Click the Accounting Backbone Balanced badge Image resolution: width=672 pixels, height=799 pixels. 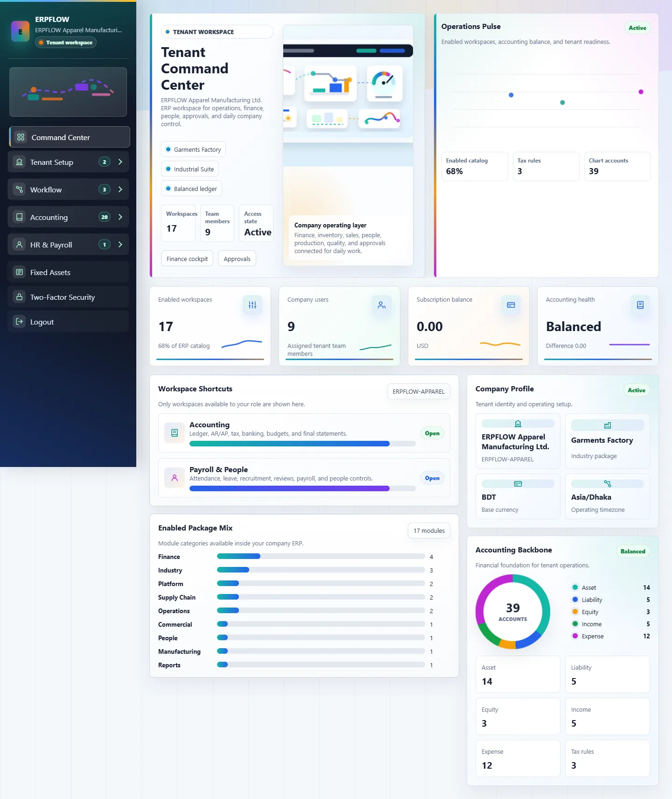click(633, 551)
